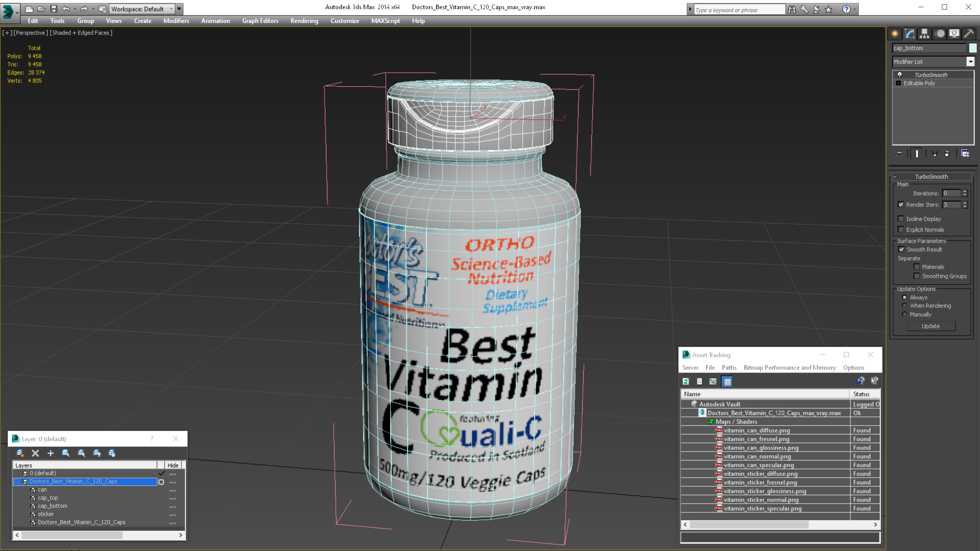This screenshot has height=551, width=980.
Task: Open the Graph Editors menu
Action: [260, 21]
